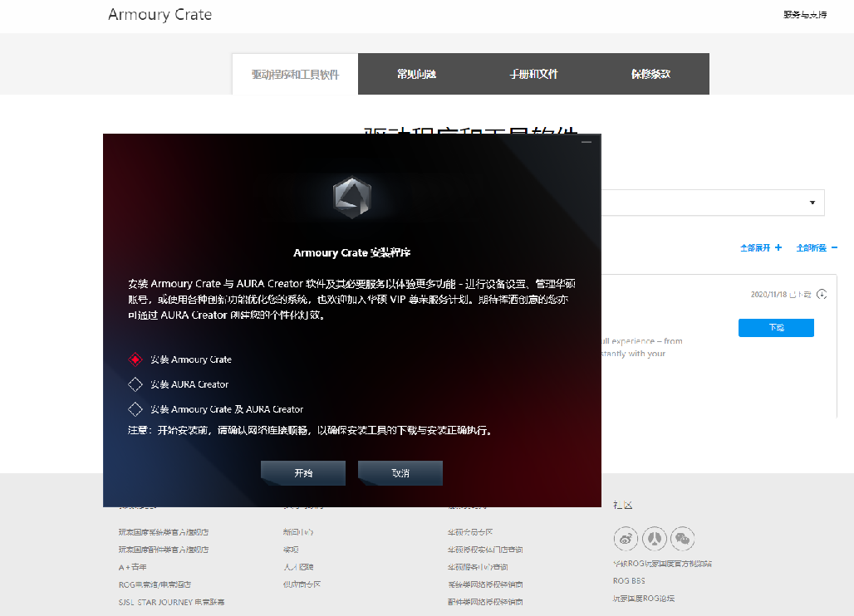
Task: Open the 奖项 footer link
Action: pos(291,550)
